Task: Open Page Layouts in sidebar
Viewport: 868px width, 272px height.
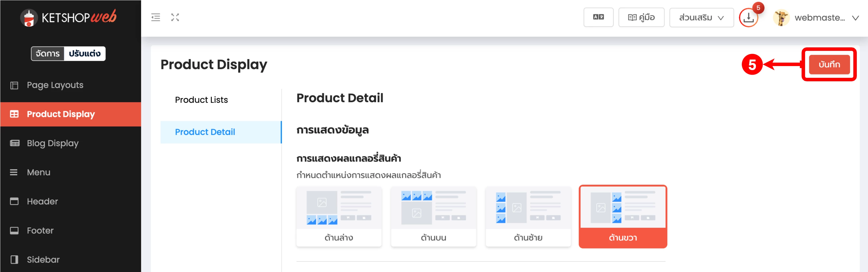Action: pos(55,85)
